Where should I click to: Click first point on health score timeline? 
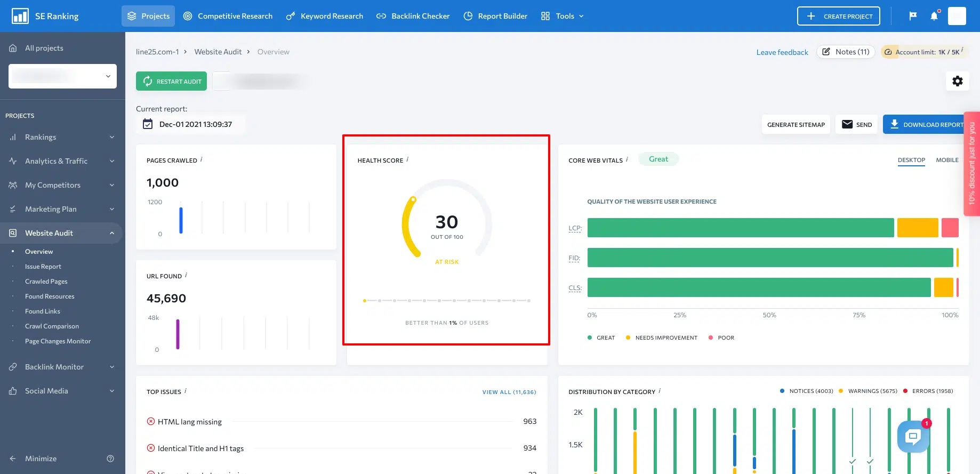tap(365, 301)
